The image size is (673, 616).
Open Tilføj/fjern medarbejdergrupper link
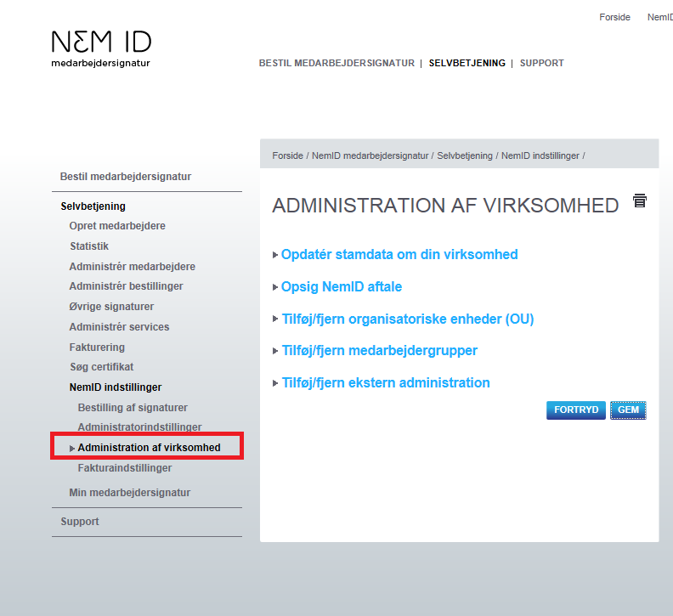point(380,351)
